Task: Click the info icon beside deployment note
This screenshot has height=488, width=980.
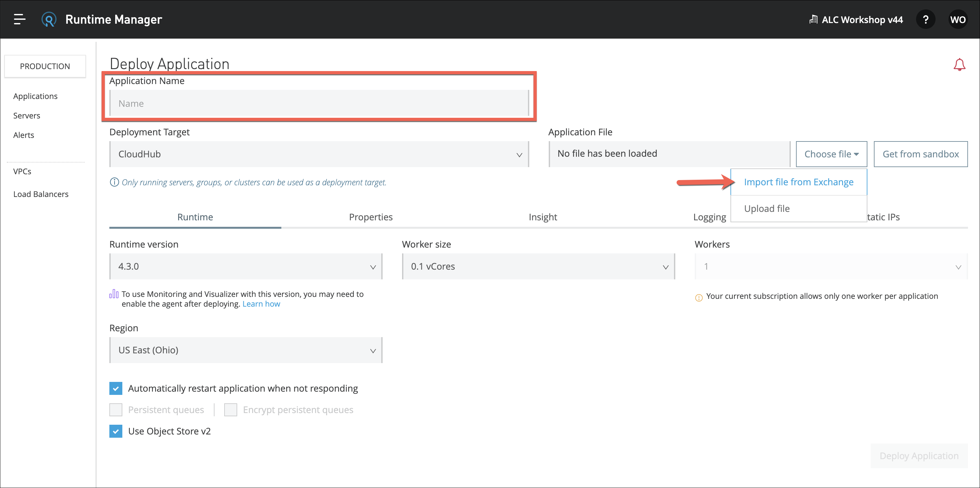Action: (x=114, y=182)
